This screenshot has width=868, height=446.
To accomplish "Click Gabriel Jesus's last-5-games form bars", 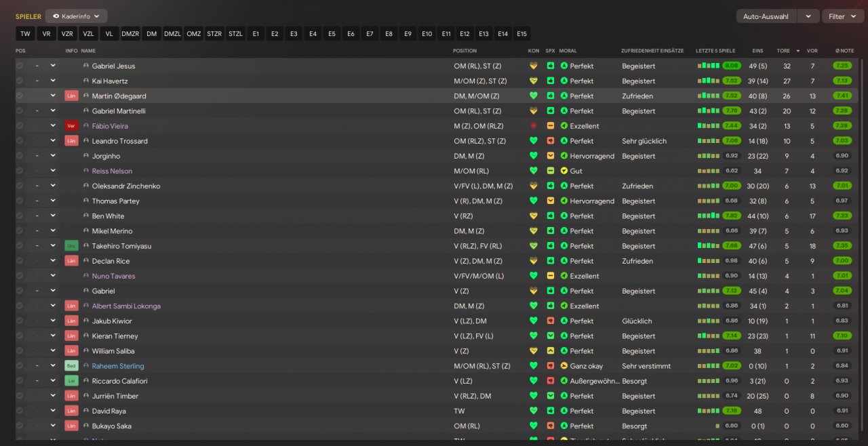I will [709, 66].
